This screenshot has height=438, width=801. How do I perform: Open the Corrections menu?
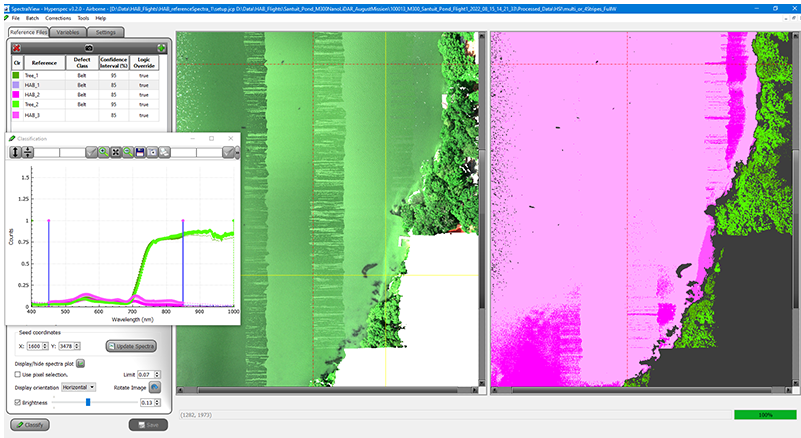tap(58, 18)
